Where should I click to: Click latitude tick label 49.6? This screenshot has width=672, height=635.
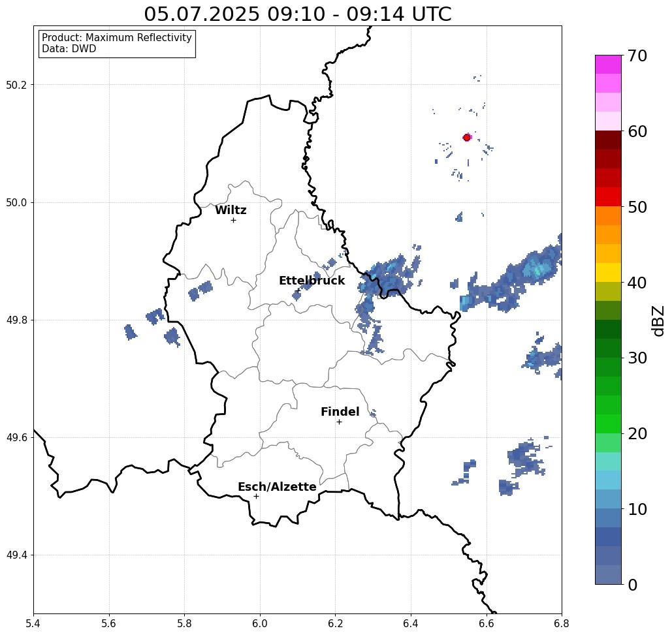[16, 438]
